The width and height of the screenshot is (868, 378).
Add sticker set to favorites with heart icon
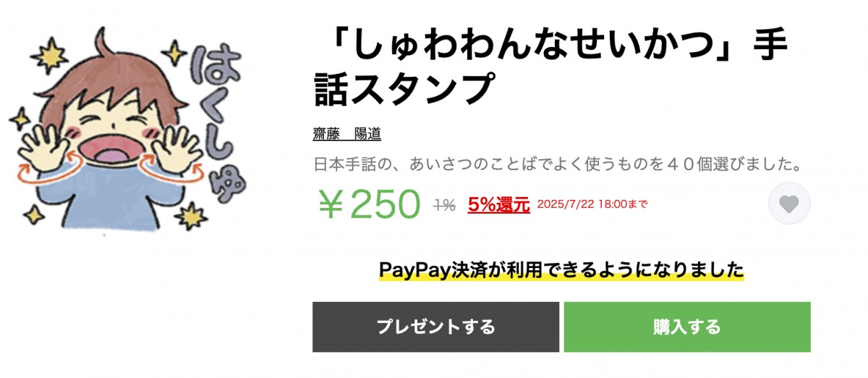789,203
